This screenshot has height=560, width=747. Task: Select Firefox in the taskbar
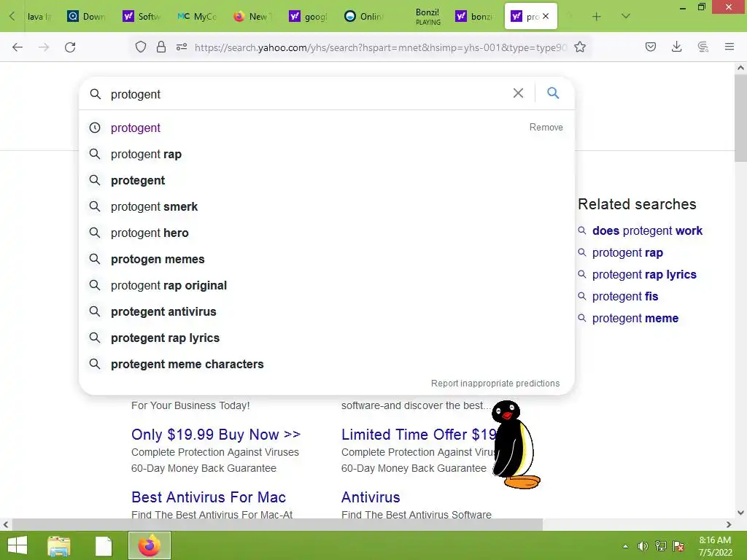pos(149,545)
